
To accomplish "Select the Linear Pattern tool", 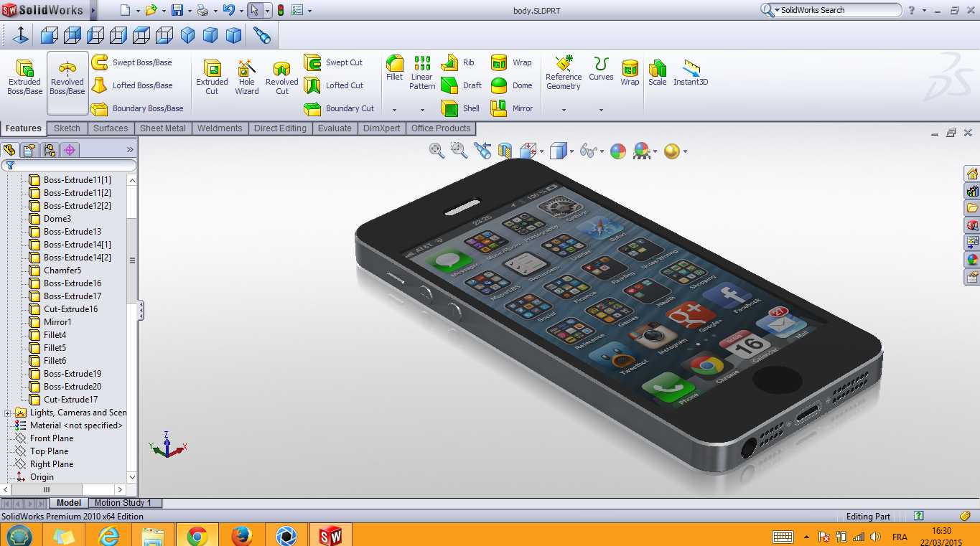I will [422, 72].
